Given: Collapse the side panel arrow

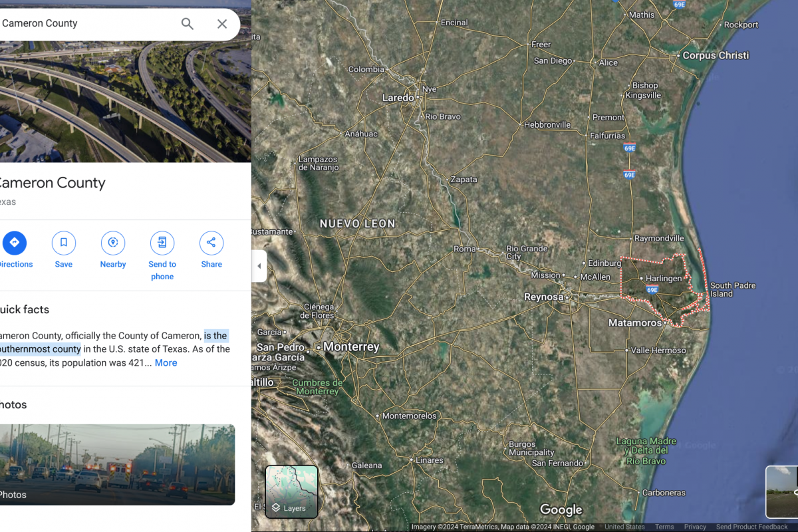Looking at the screenshot, I should [x=259, y=266].
